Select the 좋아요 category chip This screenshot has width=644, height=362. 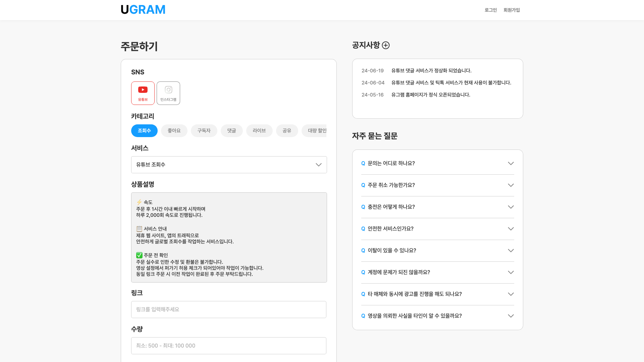point(174,131)
